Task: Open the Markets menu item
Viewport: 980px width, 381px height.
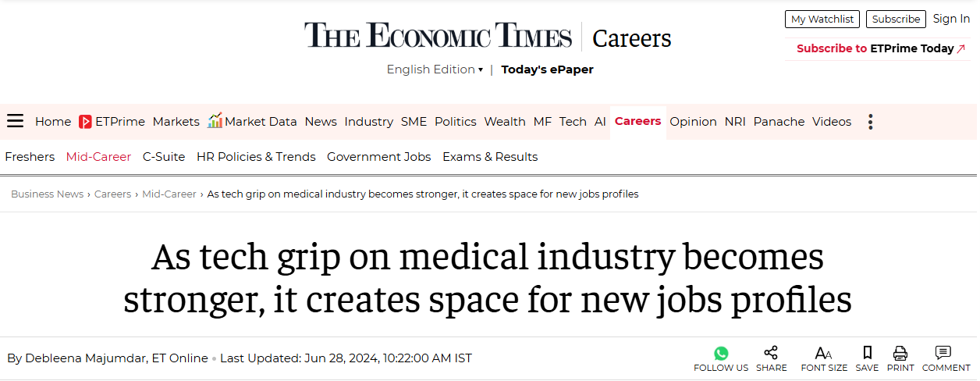Action: pos(176,122)
